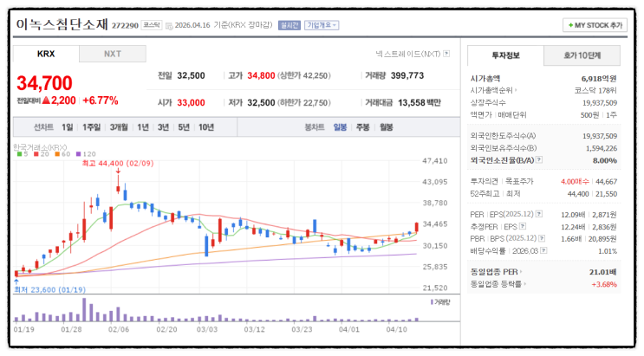This screenshot has height=356, width=644.
Task: Open the question-mark help for 넥스트레이드(NXT)
Action: (x=446, y=54)
